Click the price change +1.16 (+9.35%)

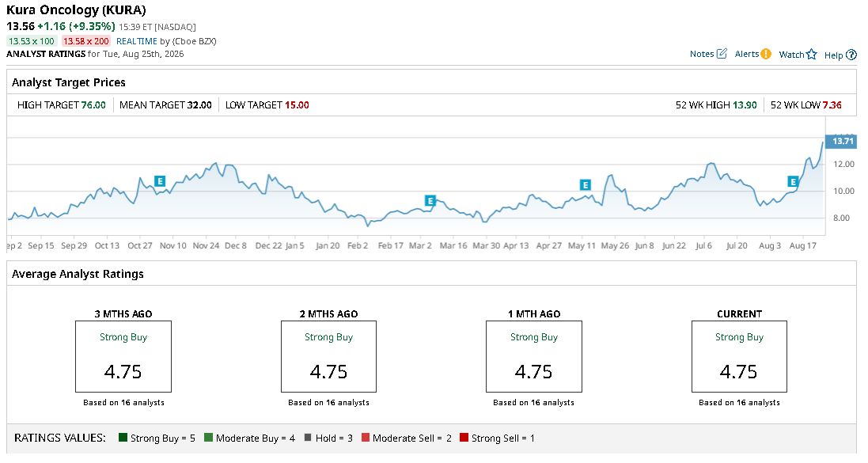[x=77, y=26]
